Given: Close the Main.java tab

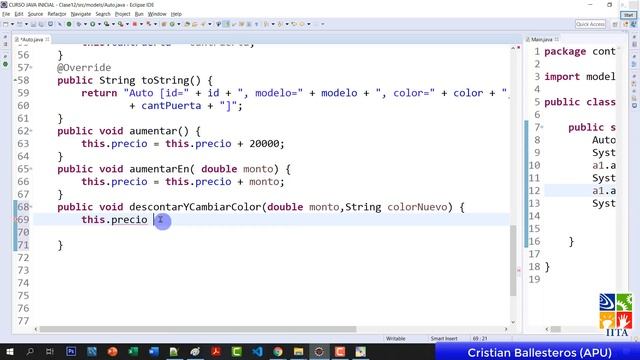Looking at the screenshot, I should (x=557, y=39).
